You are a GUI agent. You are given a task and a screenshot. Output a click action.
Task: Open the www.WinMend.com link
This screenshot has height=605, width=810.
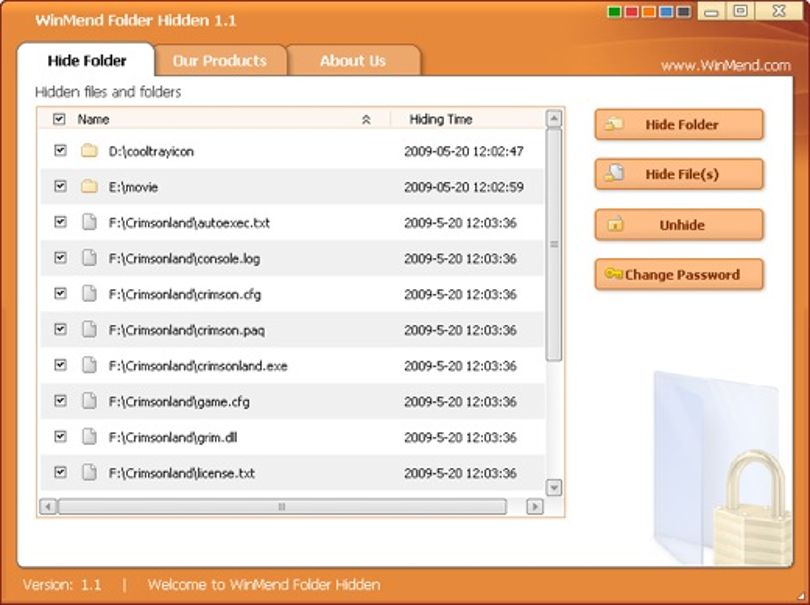[725, 66]
